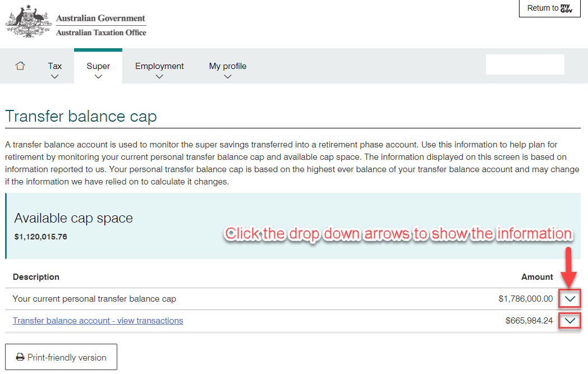The width and height of the screenshot is (588, 374).
Task: Click the chevron under Employment menu
Action: click(x=159, y=76)
